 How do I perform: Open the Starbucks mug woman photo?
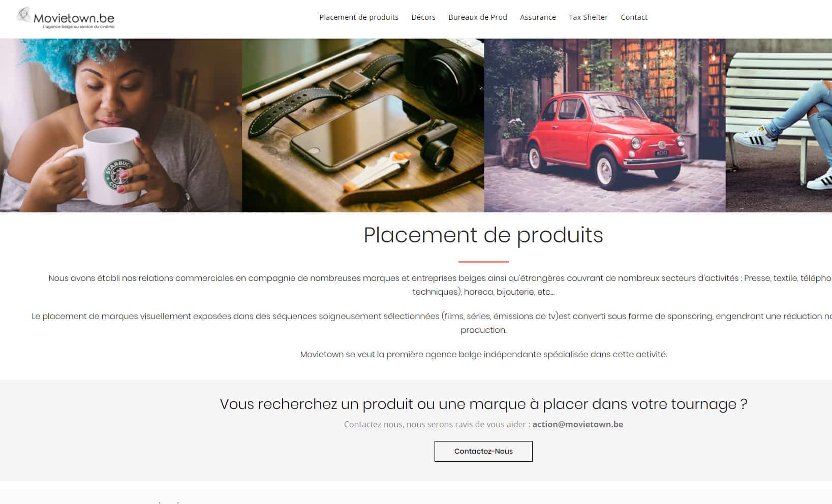[121, 125]
